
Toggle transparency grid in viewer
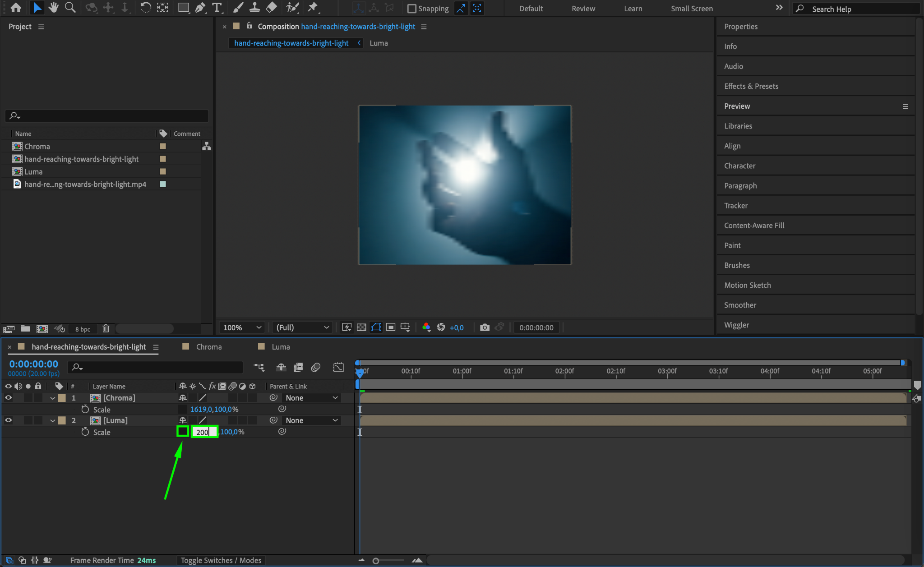pos(361,327)
